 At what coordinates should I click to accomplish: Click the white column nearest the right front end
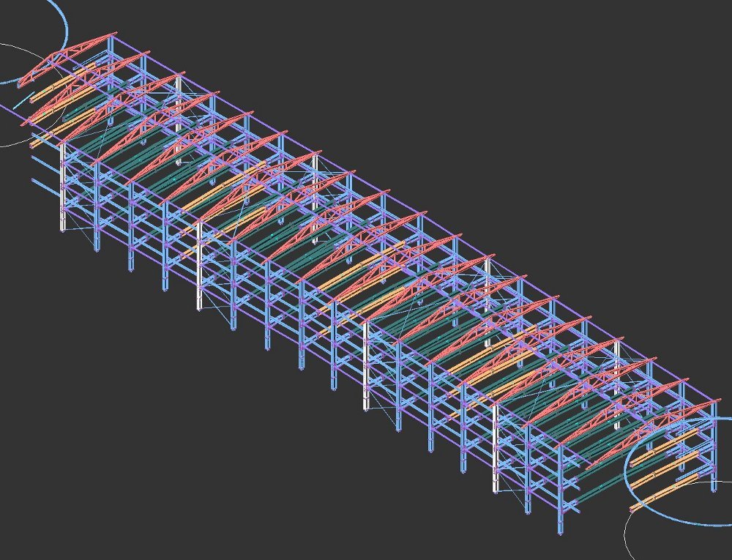click(496, 450)
